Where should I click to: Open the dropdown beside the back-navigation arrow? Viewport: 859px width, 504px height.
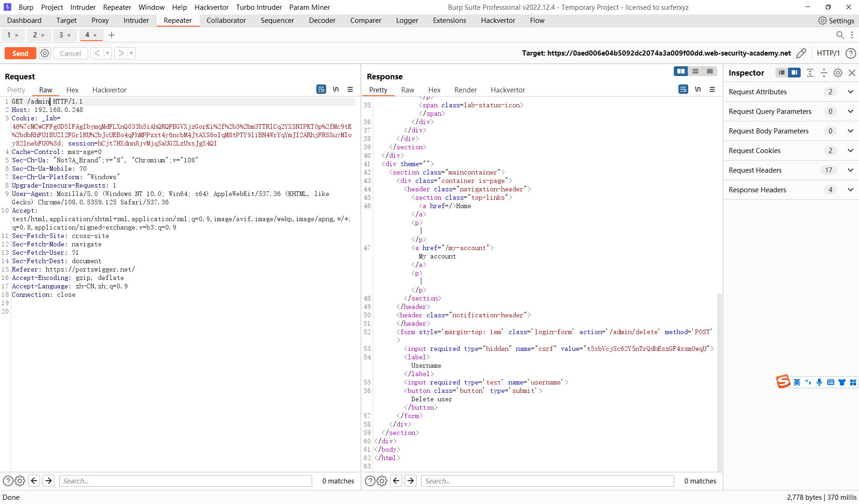107,53
